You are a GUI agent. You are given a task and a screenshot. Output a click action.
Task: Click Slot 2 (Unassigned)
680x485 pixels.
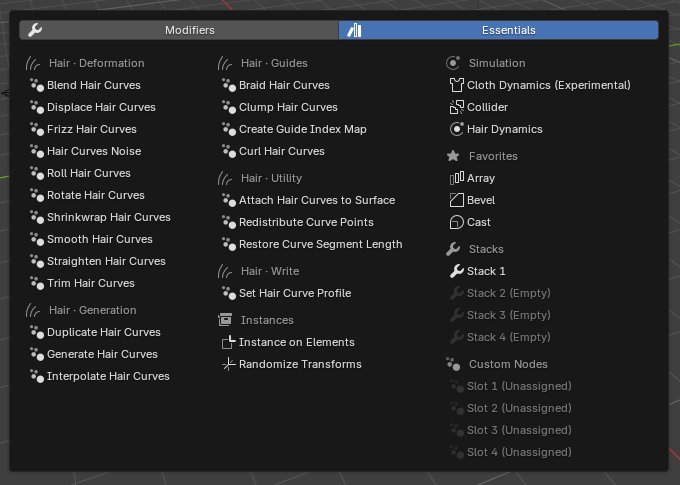click(519, 408)
